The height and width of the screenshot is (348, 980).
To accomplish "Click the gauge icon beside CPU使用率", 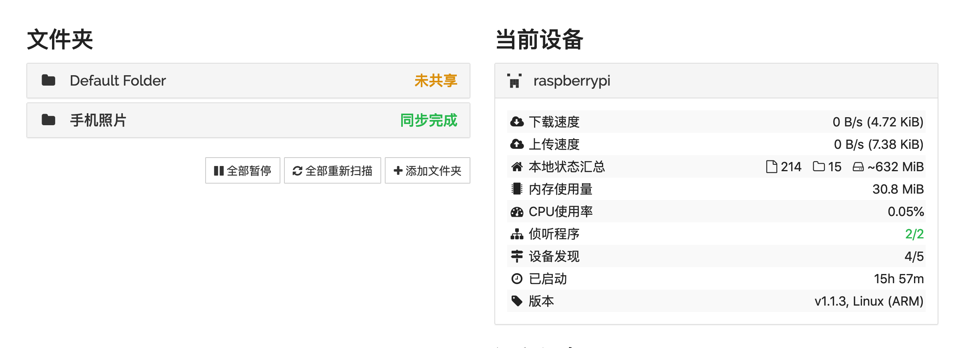I will 517,212.
